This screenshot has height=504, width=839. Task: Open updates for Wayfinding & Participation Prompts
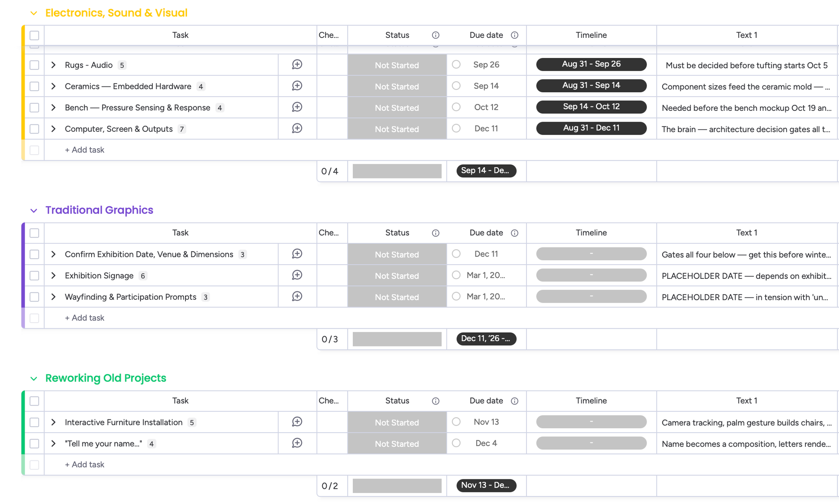coord(297,297)
